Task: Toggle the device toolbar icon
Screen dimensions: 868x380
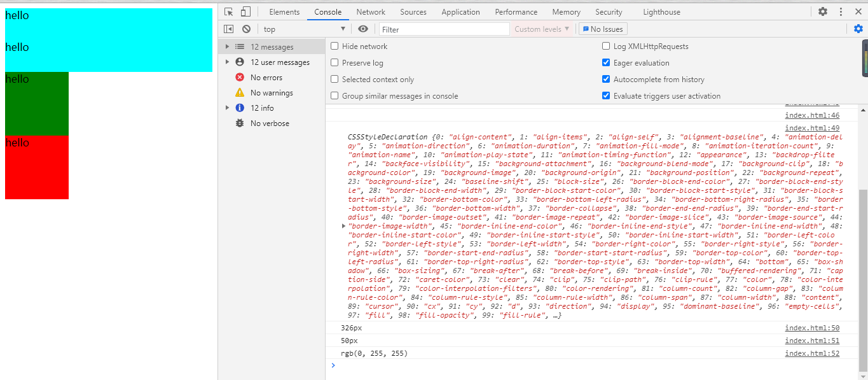Action: [245, 12]
